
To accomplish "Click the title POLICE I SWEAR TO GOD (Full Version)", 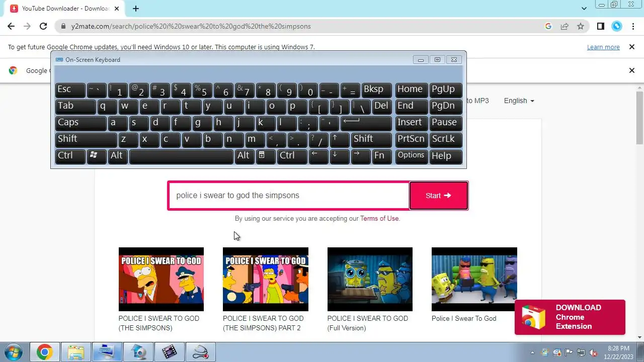I will point(368,323).
